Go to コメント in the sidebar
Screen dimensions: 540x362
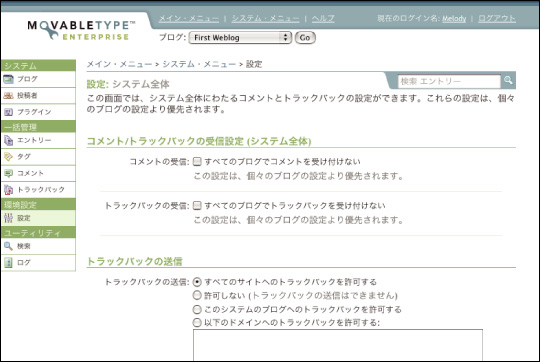pyautogui.click(x=39, y=173)
